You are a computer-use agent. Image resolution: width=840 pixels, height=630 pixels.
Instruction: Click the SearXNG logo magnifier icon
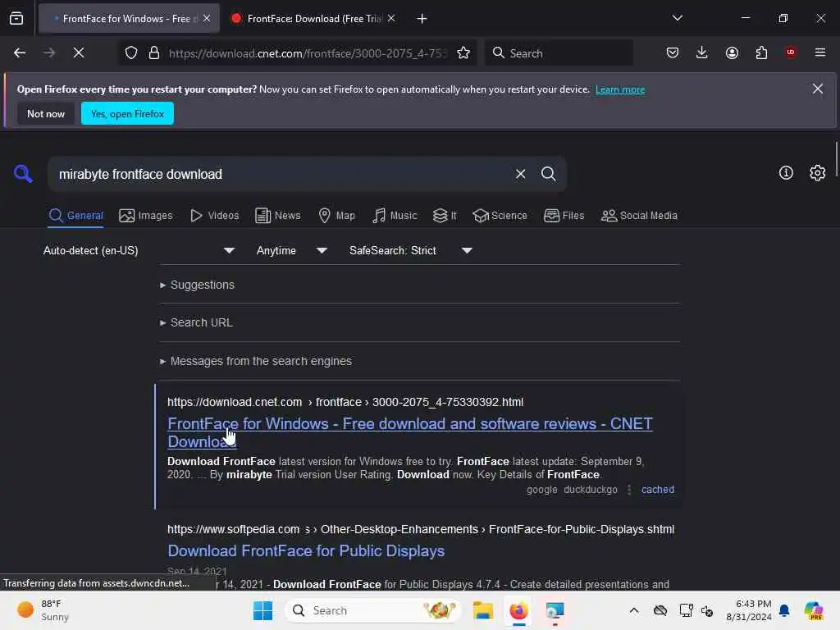click(23, 174)
